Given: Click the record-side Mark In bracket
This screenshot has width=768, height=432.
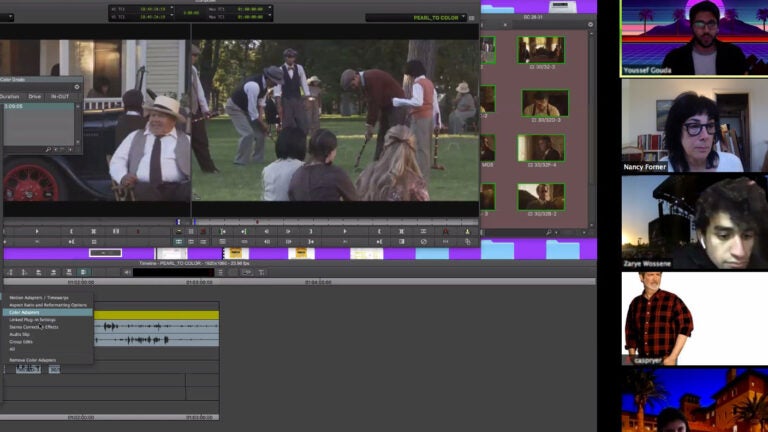Looking at the screenshot, I should click(x=379, y=231).
